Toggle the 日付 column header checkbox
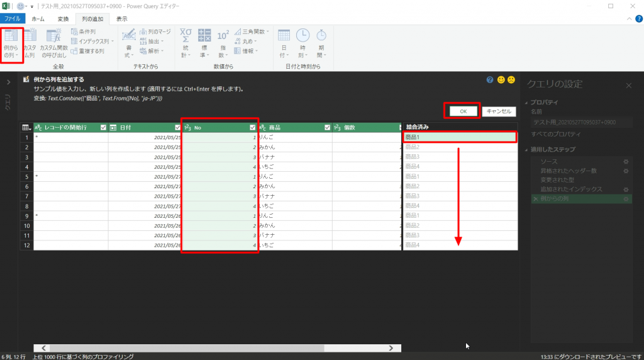 click(x=178, y=128)
